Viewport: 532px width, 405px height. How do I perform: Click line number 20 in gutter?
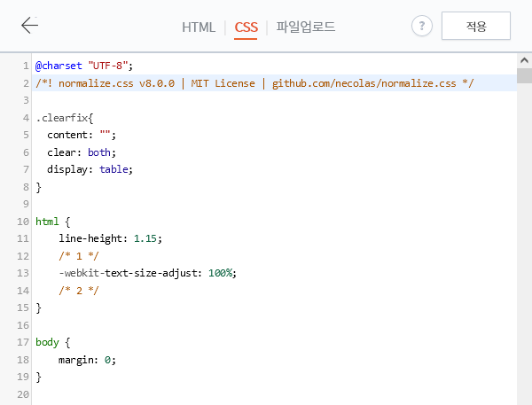(23, 394)
